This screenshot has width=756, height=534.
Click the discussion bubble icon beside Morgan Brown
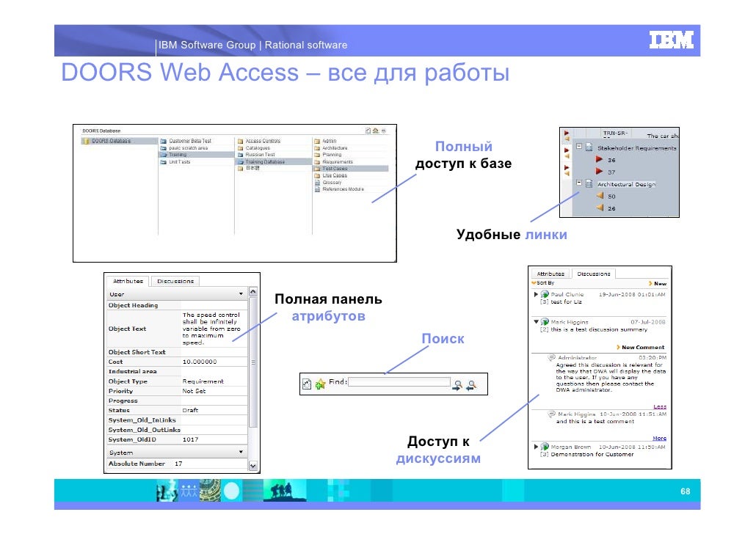(545, 447)
